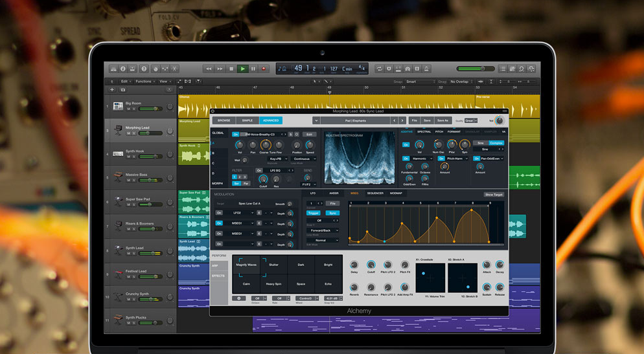The image size is (644, 354).
Task: Go to the previous Alchemy preset arrow
Action: click(395, 120)
